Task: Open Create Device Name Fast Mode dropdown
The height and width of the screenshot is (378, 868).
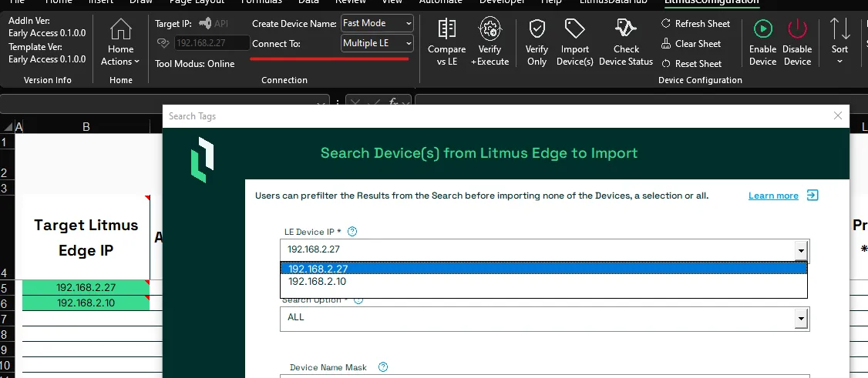Action: click(x=378, y=23)
